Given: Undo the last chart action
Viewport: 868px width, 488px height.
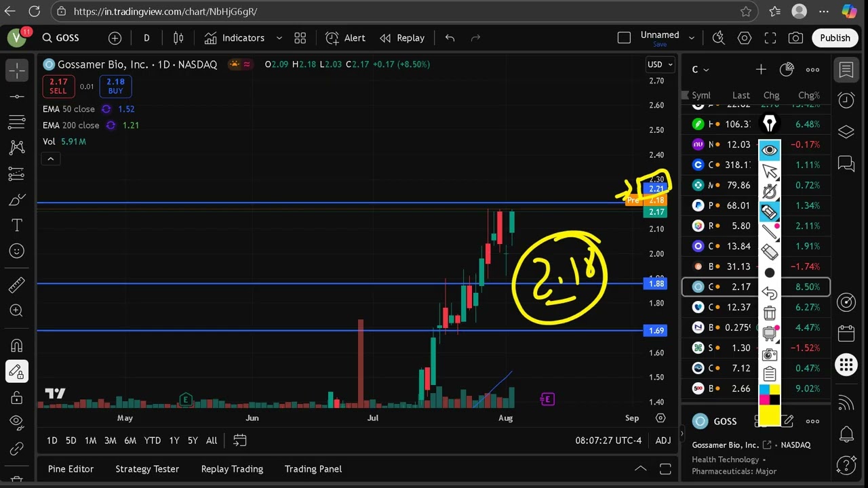Looking at the screenshot, I should click(x=450, y=38).
